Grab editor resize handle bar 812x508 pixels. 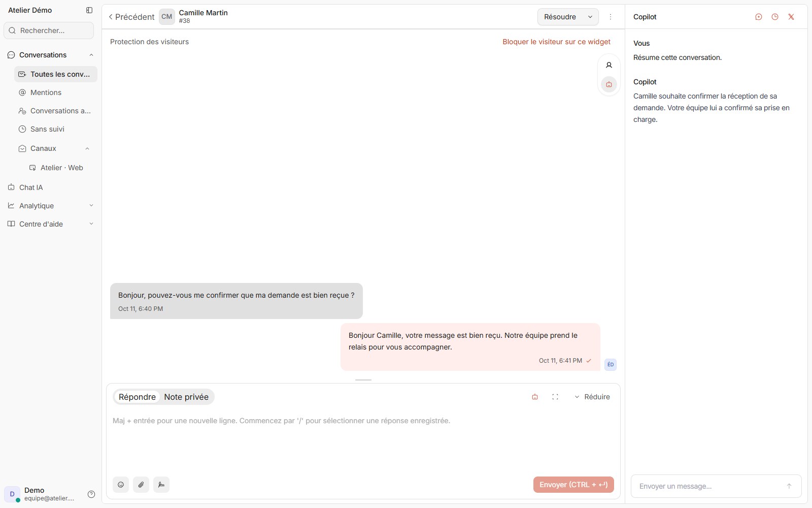(363, 380)
